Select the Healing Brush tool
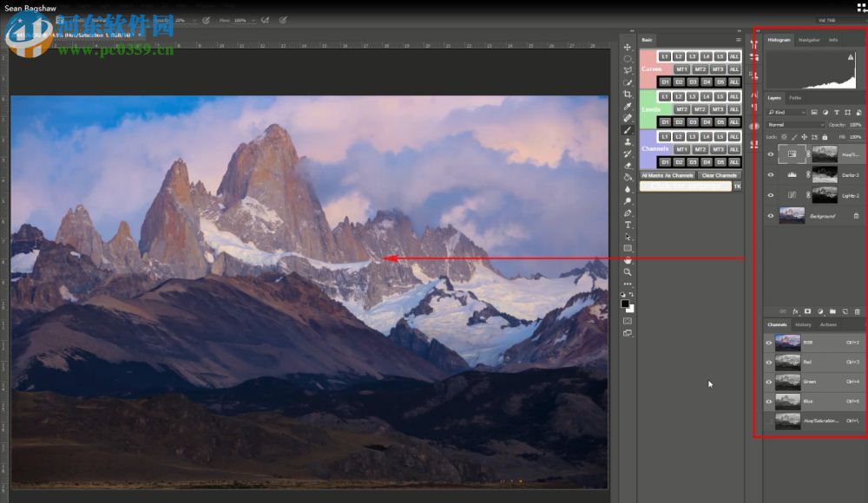Viewport: 868px width, 503px height. pyautogui.click(x=628, y=118)
